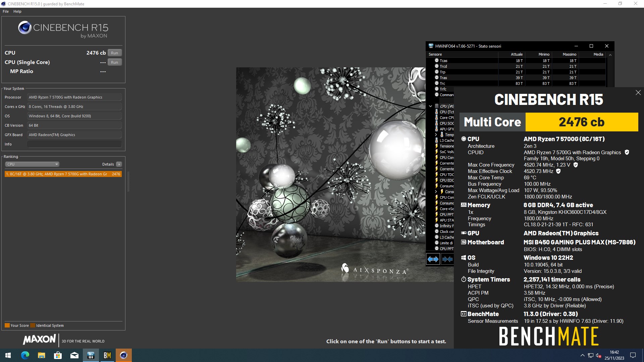Click the panel splitter grip handle
644x362 pixels.
coord(128,181)
